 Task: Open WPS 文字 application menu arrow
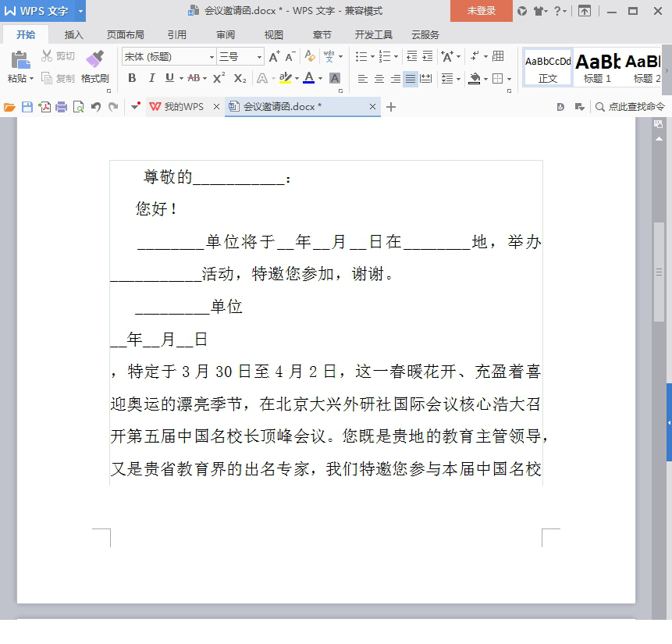click(80, 11)
